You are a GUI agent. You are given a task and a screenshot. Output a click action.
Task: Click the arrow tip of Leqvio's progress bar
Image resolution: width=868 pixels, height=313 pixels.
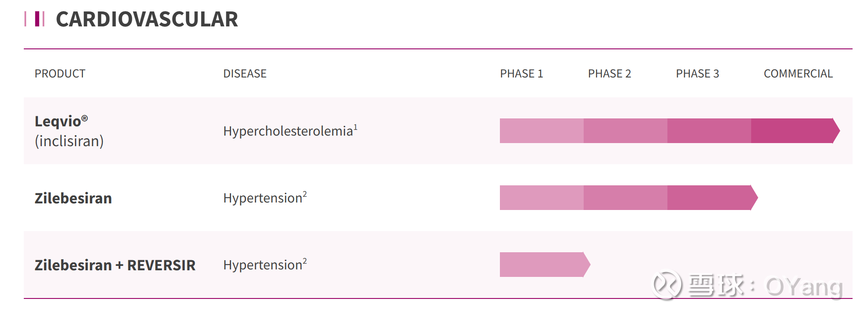click(x=836, y=131)
